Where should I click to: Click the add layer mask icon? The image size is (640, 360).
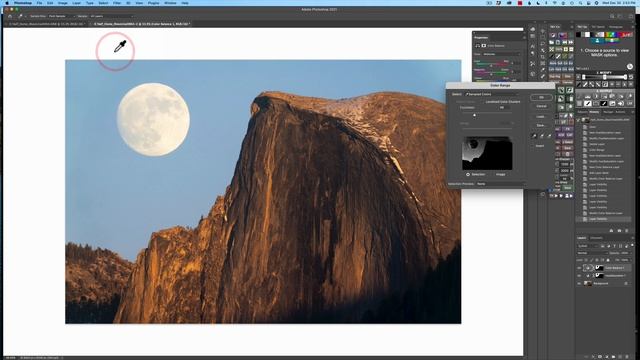click(x=600, y=357)
